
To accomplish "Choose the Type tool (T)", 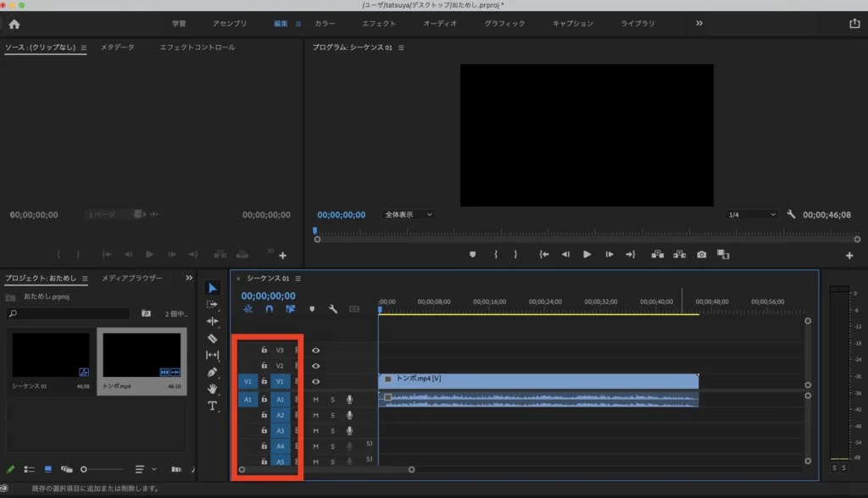I will click(213, 406).
